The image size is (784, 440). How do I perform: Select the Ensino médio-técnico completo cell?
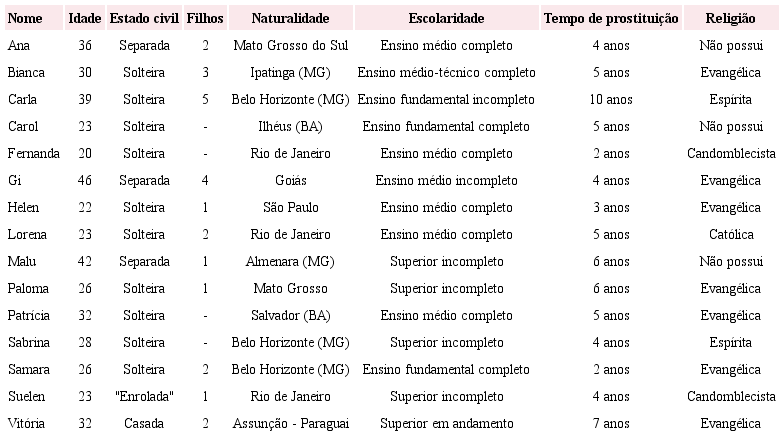point(446,73)
